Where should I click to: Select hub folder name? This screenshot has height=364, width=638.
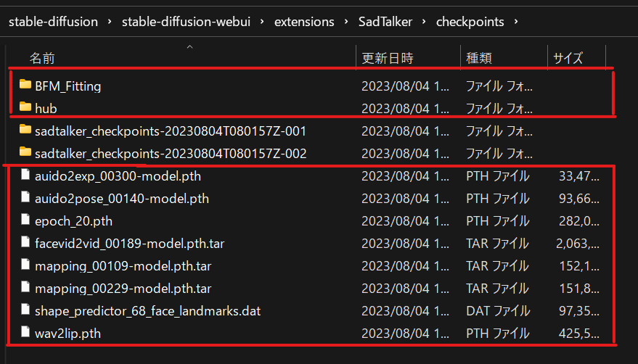coord(46,109)
